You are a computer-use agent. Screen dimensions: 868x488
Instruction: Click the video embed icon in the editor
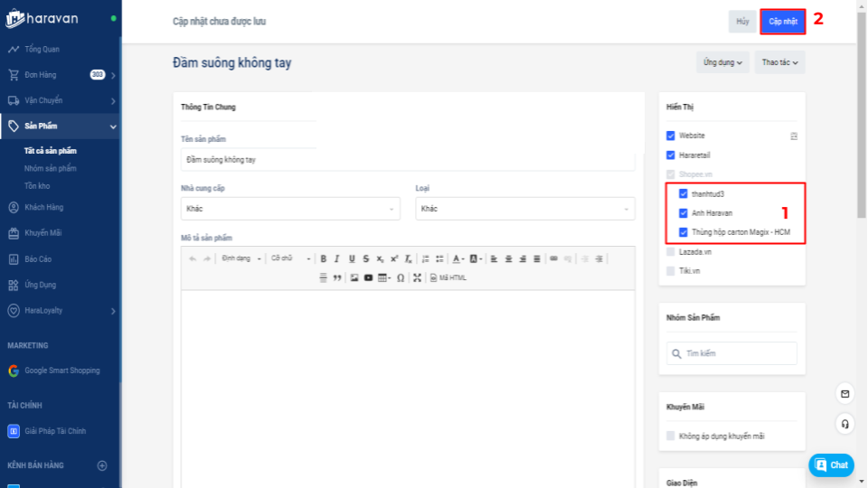tap(368, 277)
